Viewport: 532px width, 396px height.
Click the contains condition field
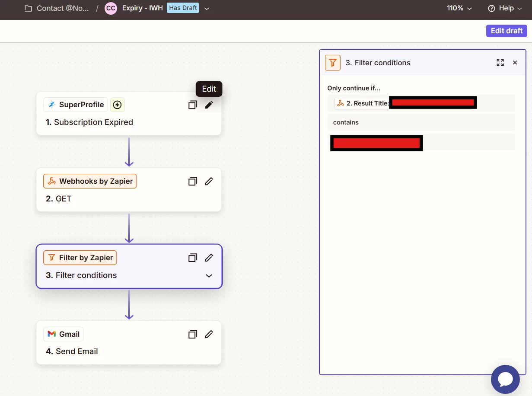(421, 122)
